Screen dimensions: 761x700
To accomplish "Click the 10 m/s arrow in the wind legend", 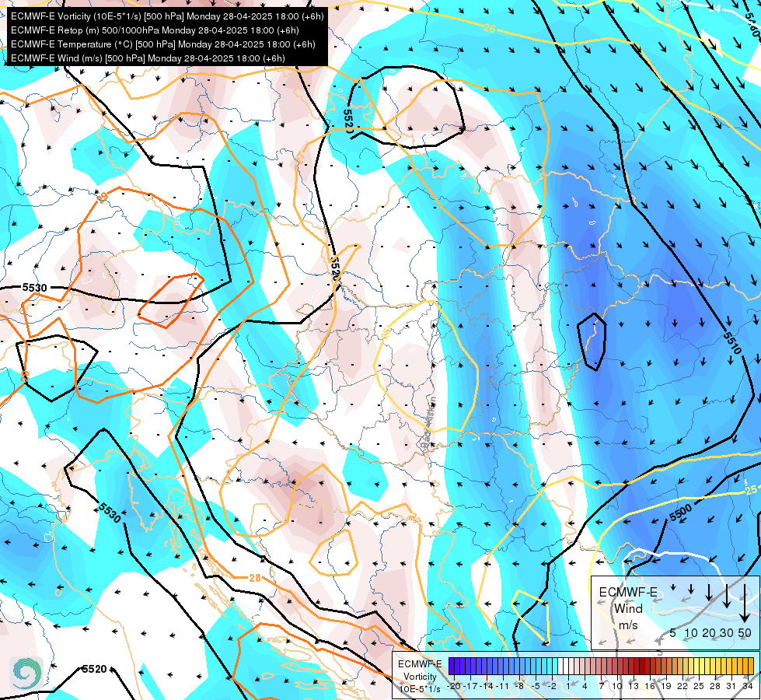I will 691,589.
